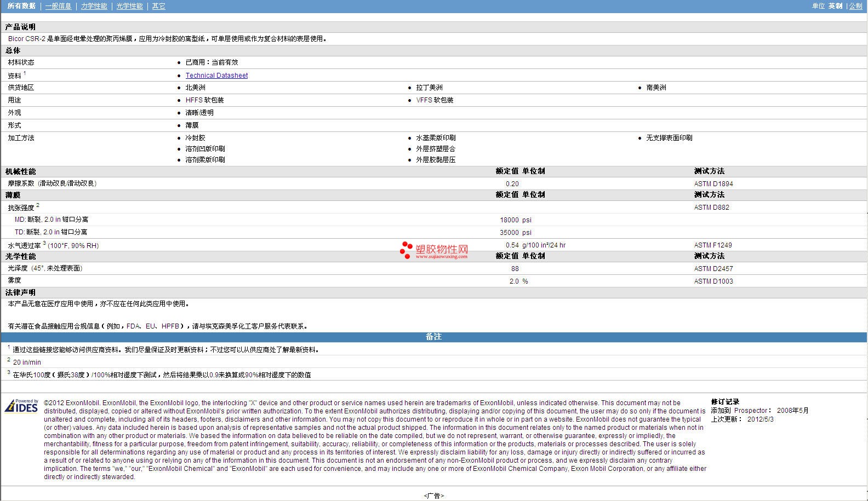Click the ASTM D2457 test method
This screenshot has width=868, height=501.
pos(713,269)
